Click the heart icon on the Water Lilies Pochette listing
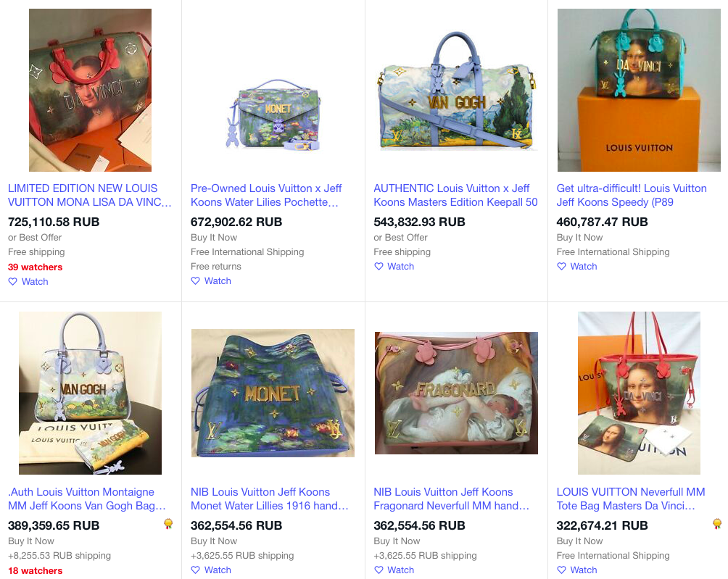The width and height of the screenshot is (728, 579). click(x=196, y=280)
